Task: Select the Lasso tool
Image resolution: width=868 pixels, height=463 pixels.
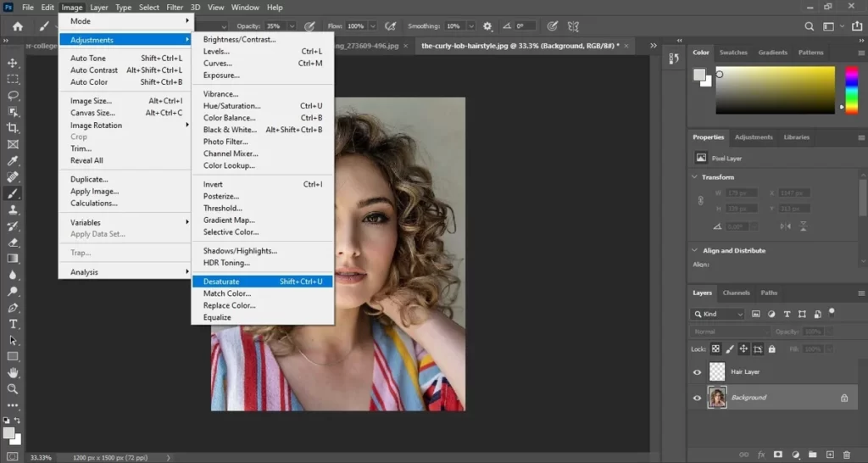Action: pyautogui.click(x=13, y=95)
